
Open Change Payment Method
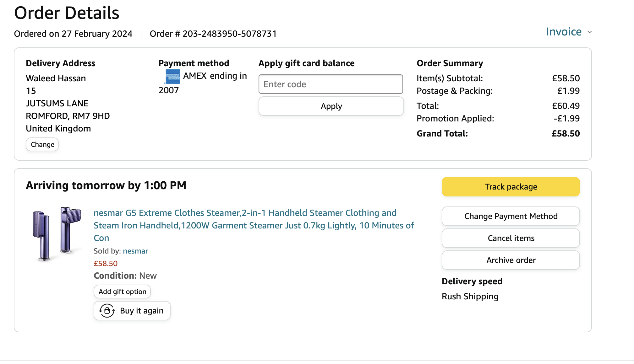click(x=511, y=216)
